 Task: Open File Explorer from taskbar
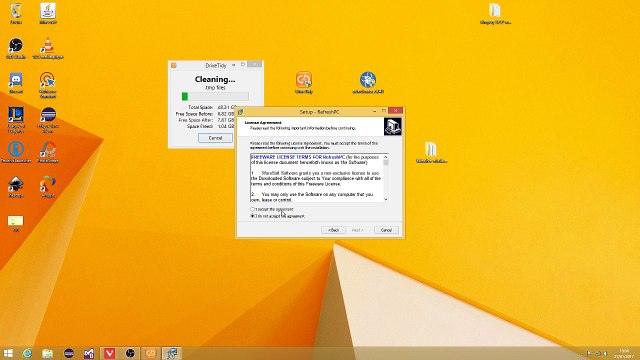(x=48, y=353)
